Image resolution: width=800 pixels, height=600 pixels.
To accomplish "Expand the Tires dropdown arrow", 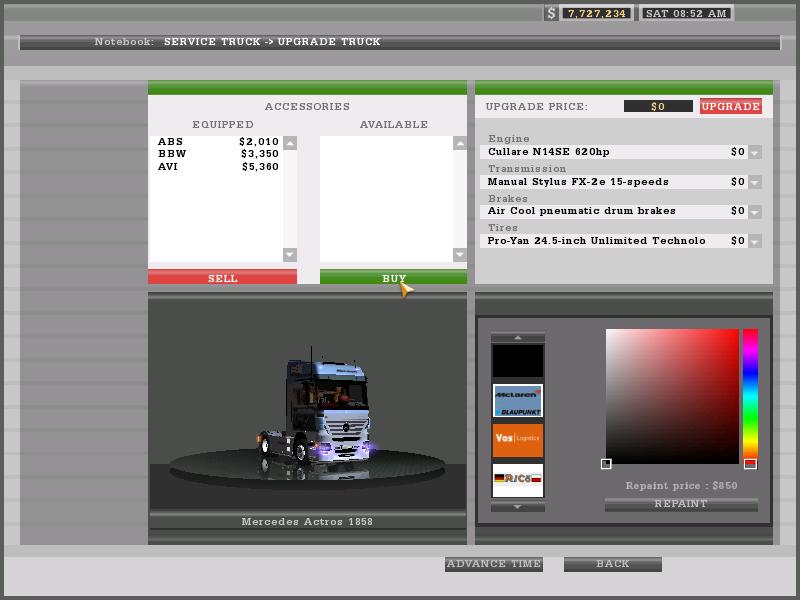I will point(754,241).
